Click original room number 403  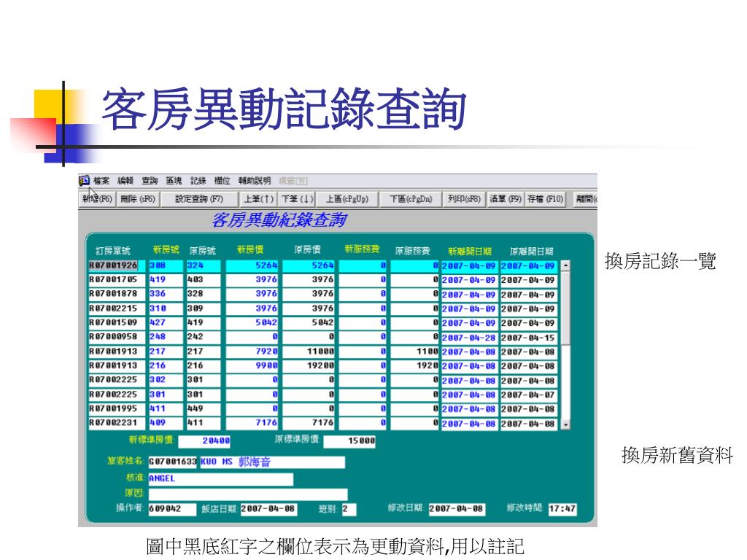(x=204, y=279)
